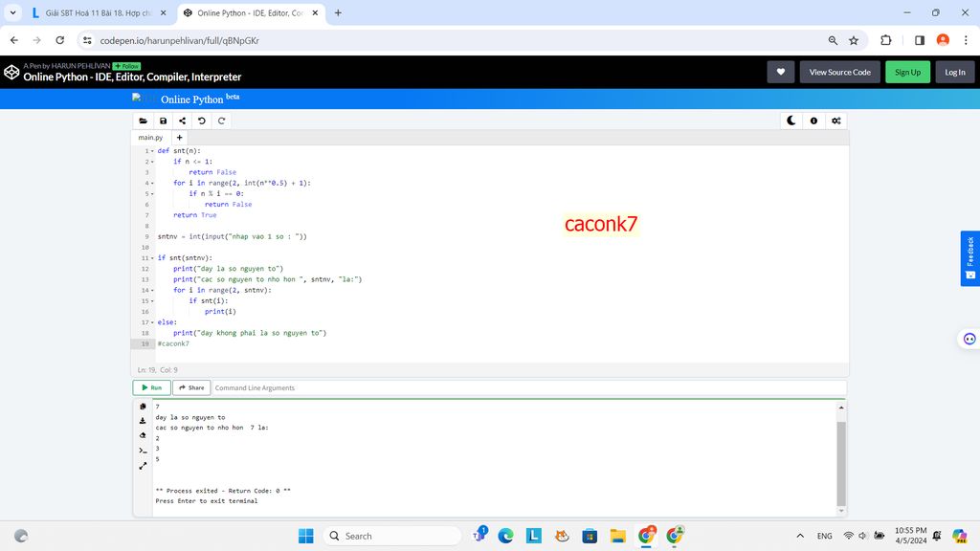Open the Feedback side tab
Image resolution: width=980 pixels, height=551 pixels.
pyautogui.click(x=970, y=258)
